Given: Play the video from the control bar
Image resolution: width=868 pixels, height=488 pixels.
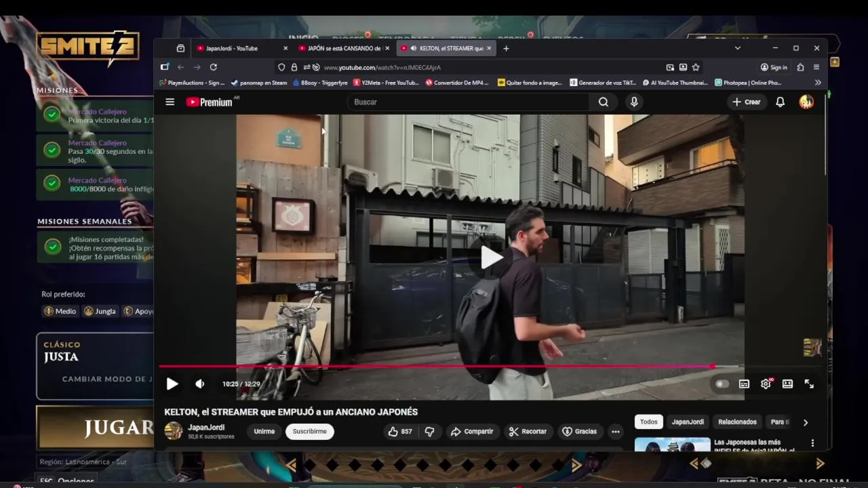Looking at the screenshot, I should point(172,384).
